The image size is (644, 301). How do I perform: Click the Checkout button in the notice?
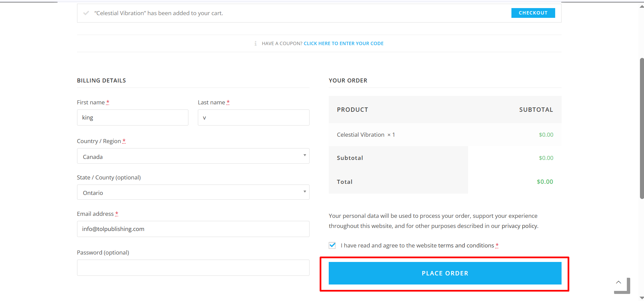click(x=533, y=13)
